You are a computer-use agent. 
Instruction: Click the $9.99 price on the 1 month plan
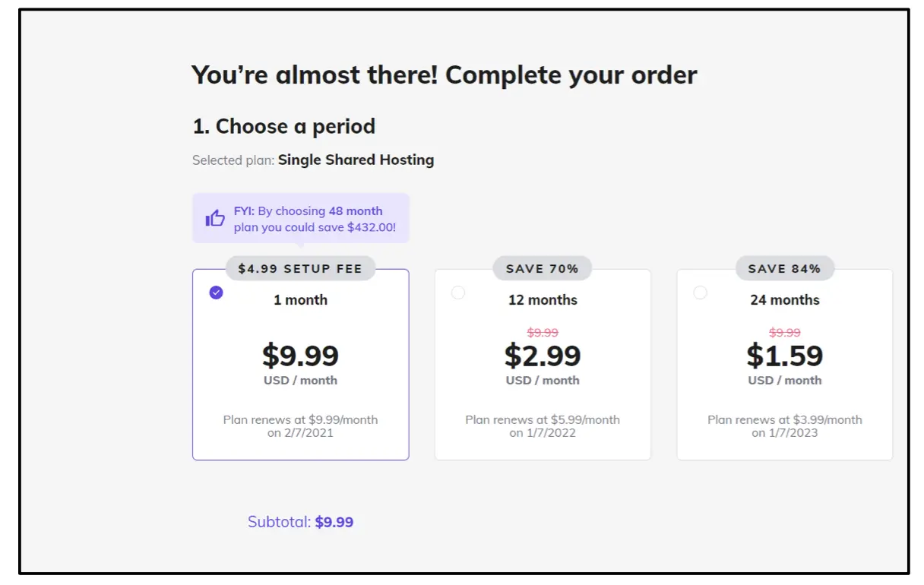[300, 355]
